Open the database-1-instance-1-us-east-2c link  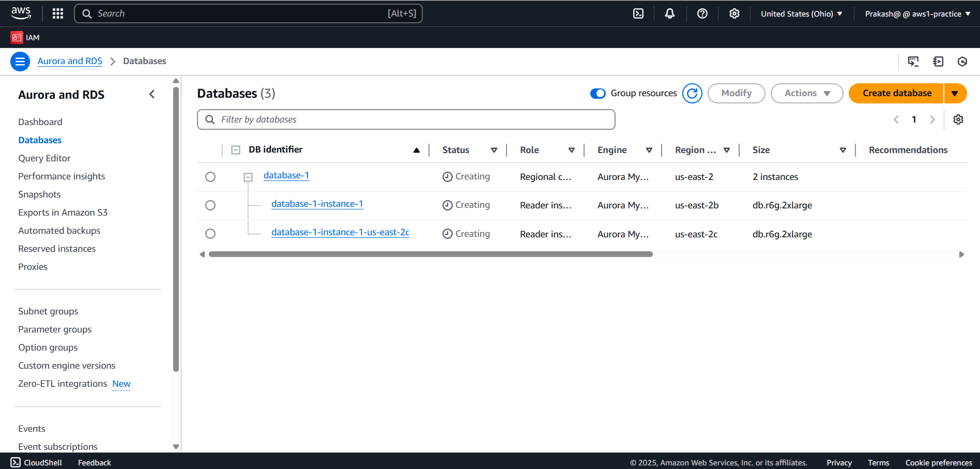340,232
